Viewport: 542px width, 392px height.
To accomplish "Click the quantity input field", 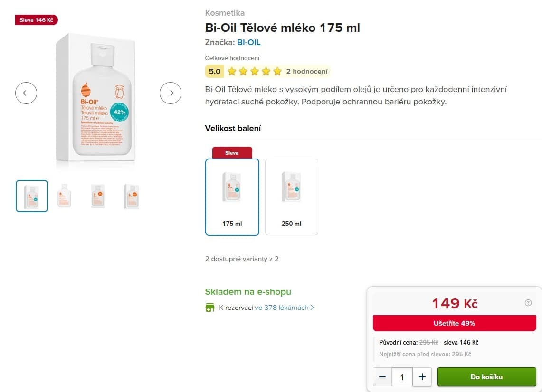I will [x=402, y=377].
